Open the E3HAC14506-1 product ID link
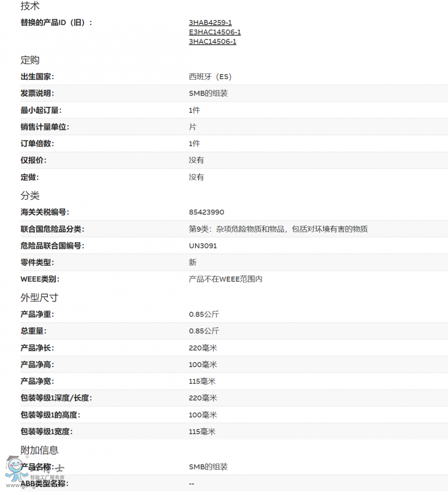The image size is (448, 495). click(x=215, y=32)
